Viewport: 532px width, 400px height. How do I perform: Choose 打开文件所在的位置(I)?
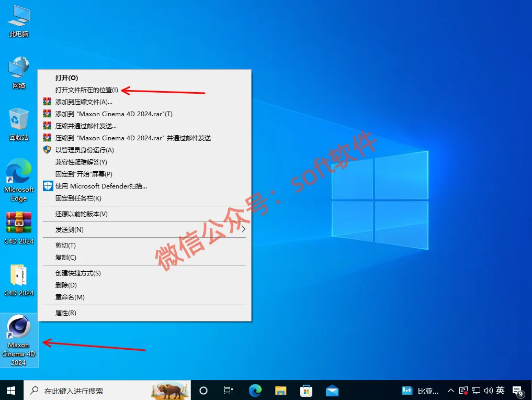click(x=144, y=90)
